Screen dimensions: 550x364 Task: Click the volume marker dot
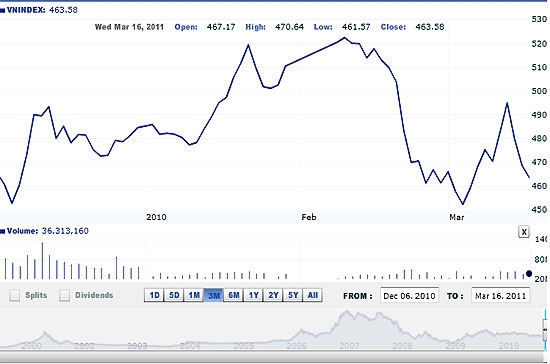point(529,274)
